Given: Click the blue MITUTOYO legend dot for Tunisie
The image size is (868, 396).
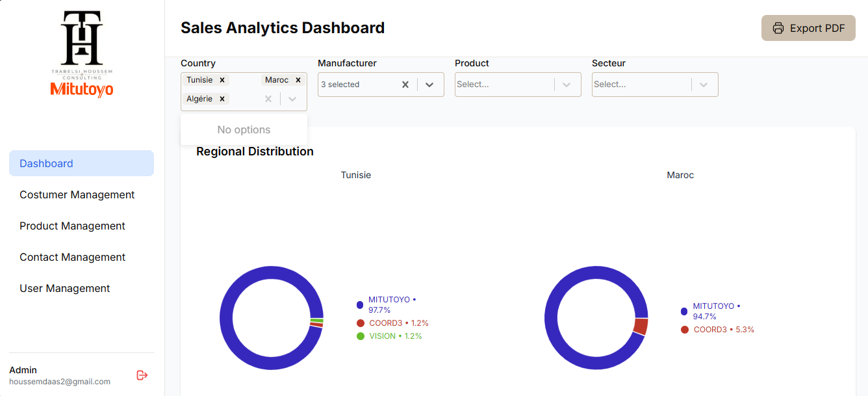Looking at the screenshot, I should tap(360, 305).
